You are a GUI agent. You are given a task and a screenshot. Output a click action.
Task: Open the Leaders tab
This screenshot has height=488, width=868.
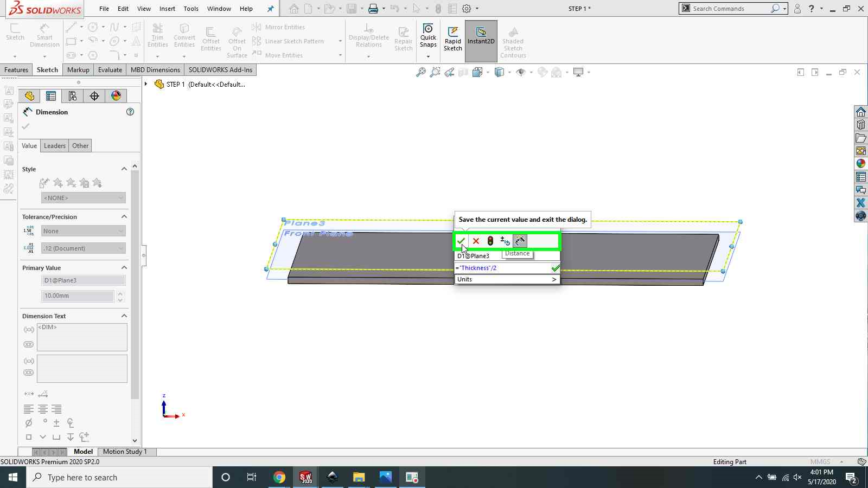(x=54, y=146)
